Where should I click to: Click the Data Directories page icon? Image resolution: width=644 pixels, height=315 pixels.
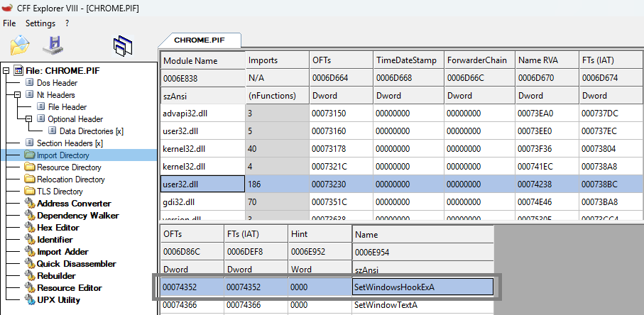coord(52,131)
